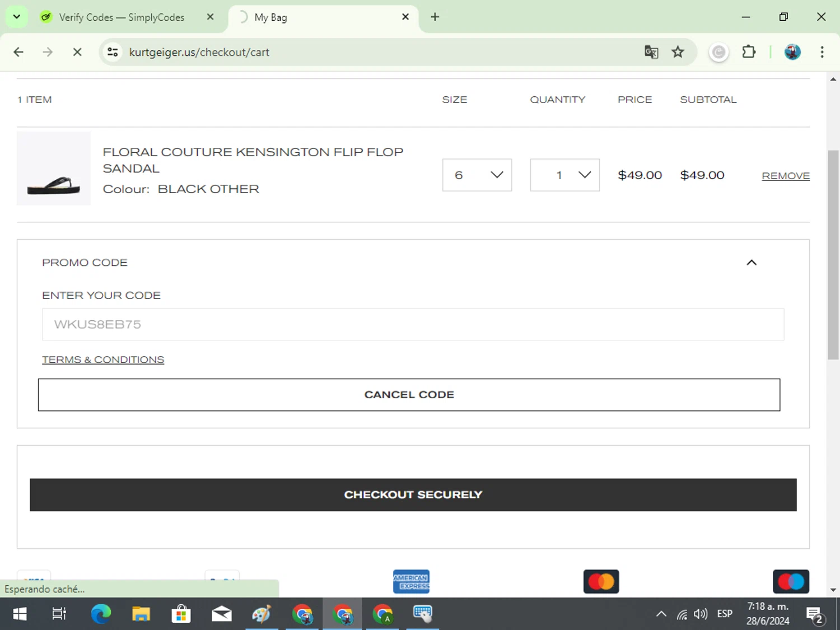Screen dimensions: 840x630
Task: Click the page vertical scrollbar thumb
Action: 833,255
